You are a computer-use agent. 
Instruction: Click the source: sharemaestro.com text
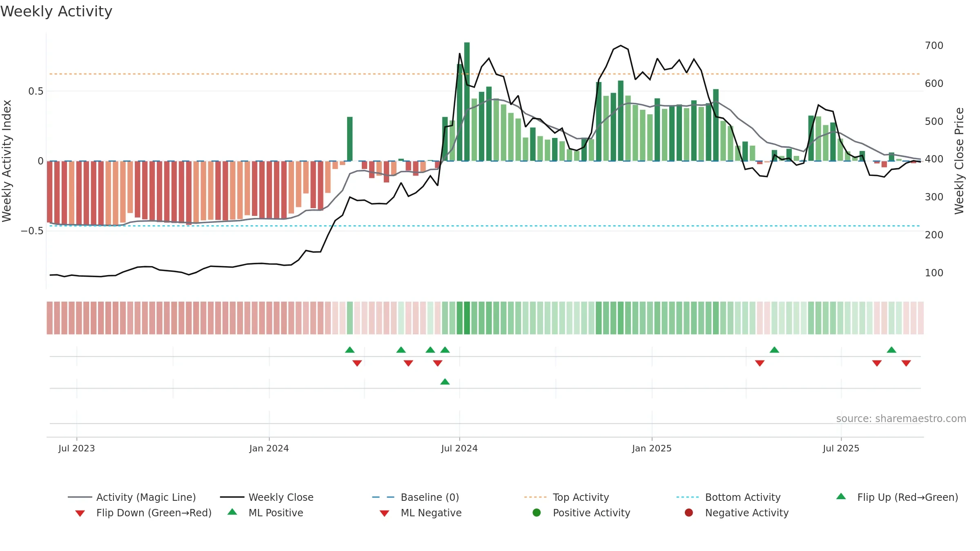coord(901,419)
